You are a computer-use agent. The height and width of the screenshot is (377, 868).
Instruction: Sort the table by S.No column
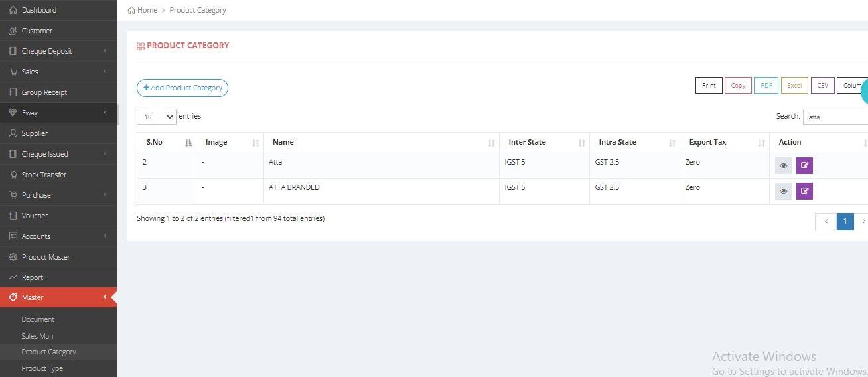click(x=166, y=143)
